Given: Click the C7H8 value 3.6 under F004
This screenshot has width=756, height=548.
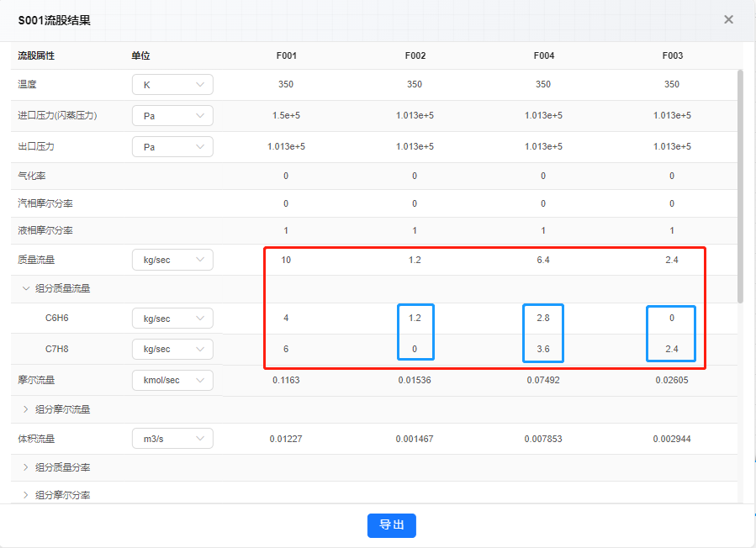Looking at the screenshot, I should point(543,349).
